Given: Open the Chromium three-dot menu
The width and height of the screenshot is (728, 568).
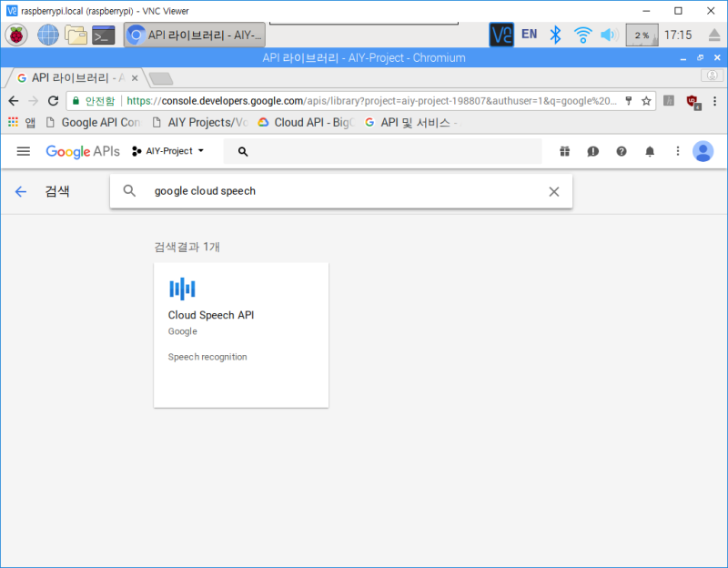Looking at the screenshot, I should point(714,101).
